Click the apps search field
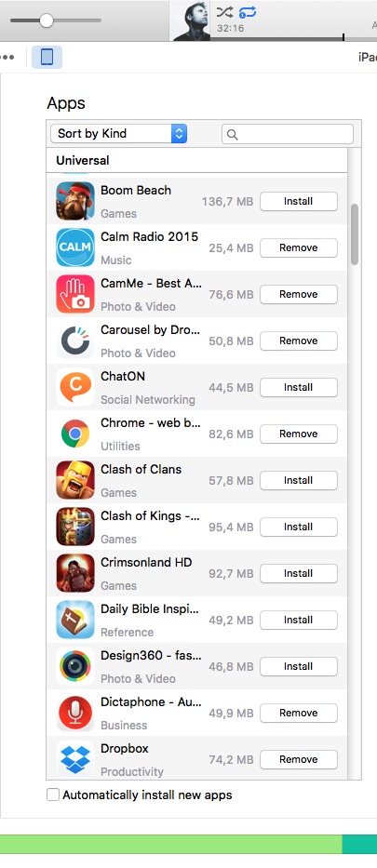The height and width of the screenshot is (868, 377). point(288,134)
